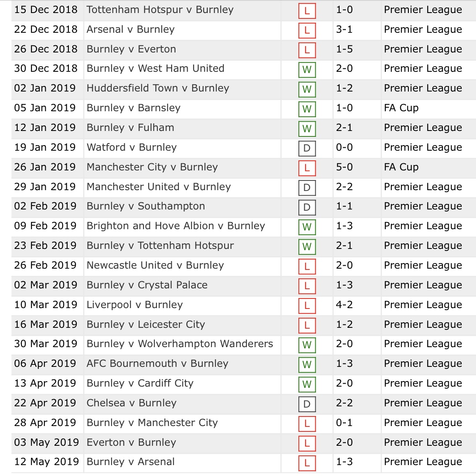The height and width of the screenshot is (476, 476).
Task: Click the L badge for Manchester City v Burnley on 26 Jan
Action: pyautogui.click(x=307, y=168)
